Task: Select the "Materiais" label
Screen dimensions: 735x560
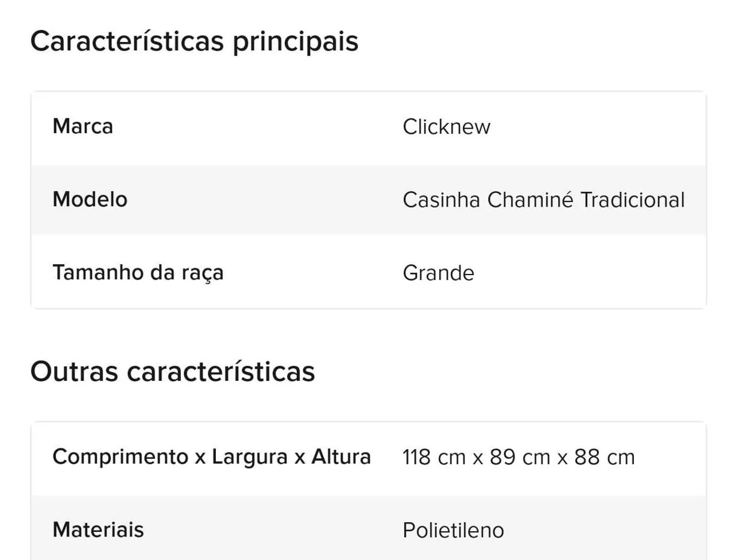Action: click(x=98, y=530)
